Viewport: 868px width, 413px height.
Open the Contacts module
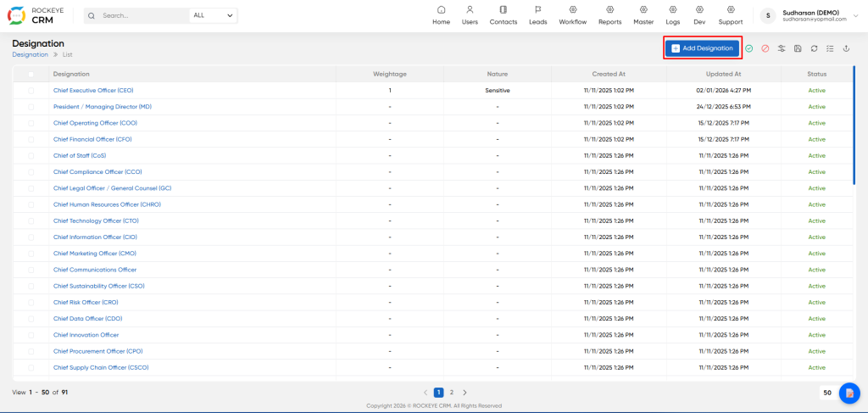(x=504, y=15)
